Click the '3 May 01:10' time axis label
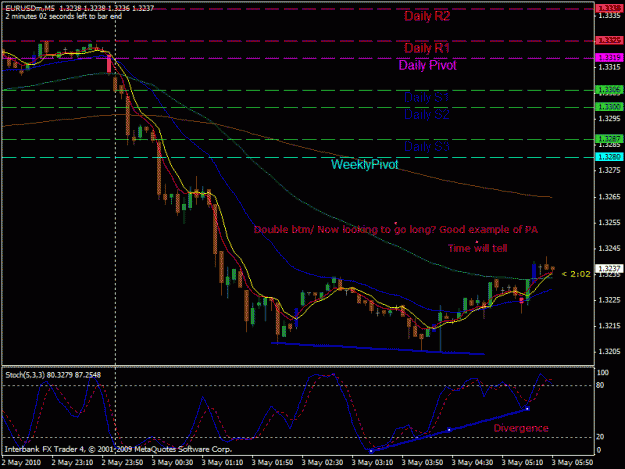This screenshot has height=469, width=625. pyautogui.click(x=222, y=463)
